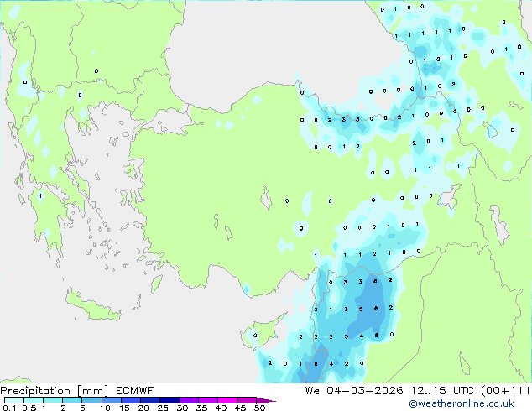The height and width of the screenshot is (411, 532).
Task: Select the '10' legend scale value
Action: point(105,408)
